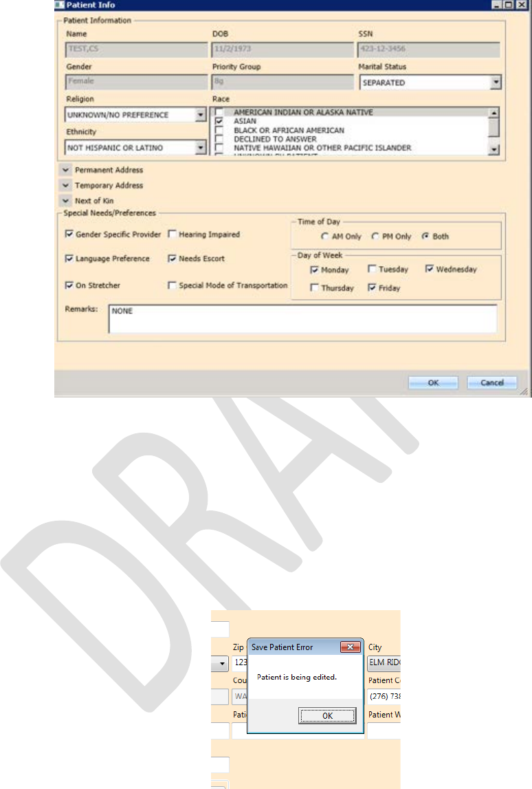The image size is (532, 789).
Task: Toggle the On Stretcher checkbox
Action: (x=69, y=285)
